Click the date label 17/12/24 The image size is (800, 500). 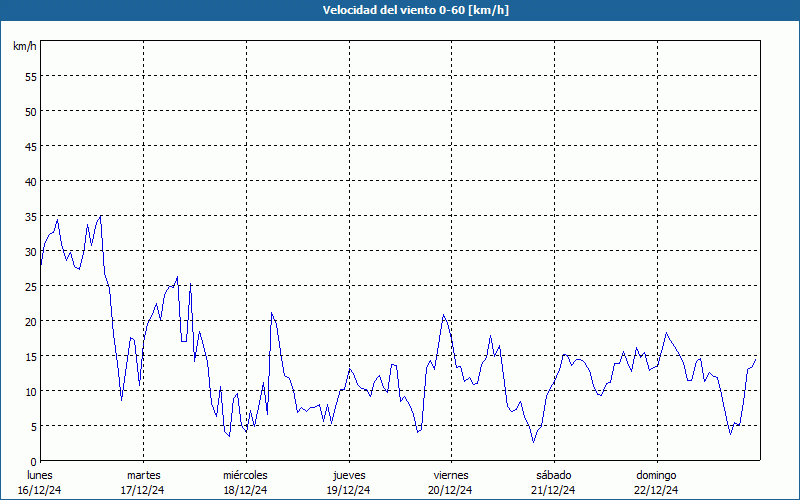143,490
